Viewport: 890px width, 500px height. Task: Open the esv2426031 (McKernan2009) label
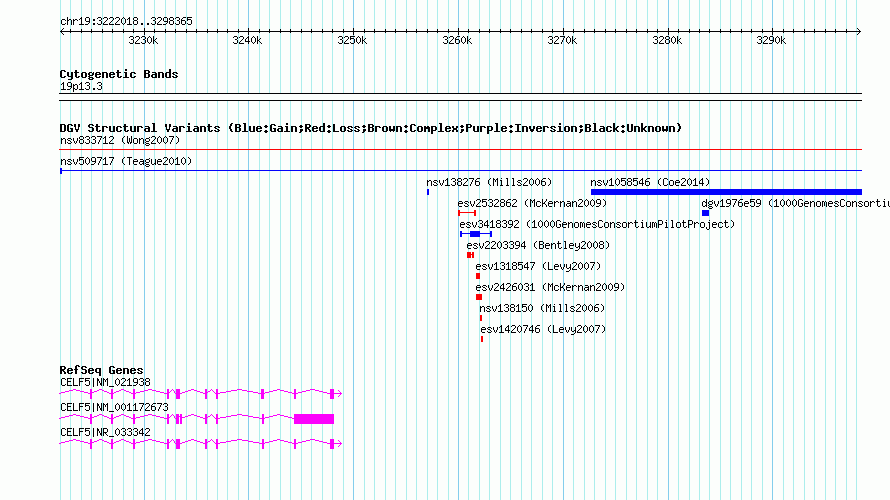[x=550, y=287]
